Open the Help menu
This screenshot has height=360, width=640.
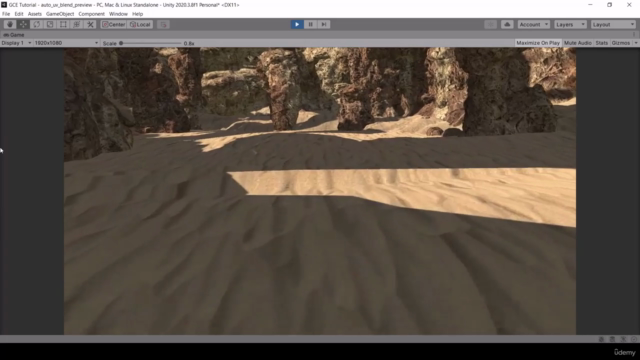click(x=138, y=14)
